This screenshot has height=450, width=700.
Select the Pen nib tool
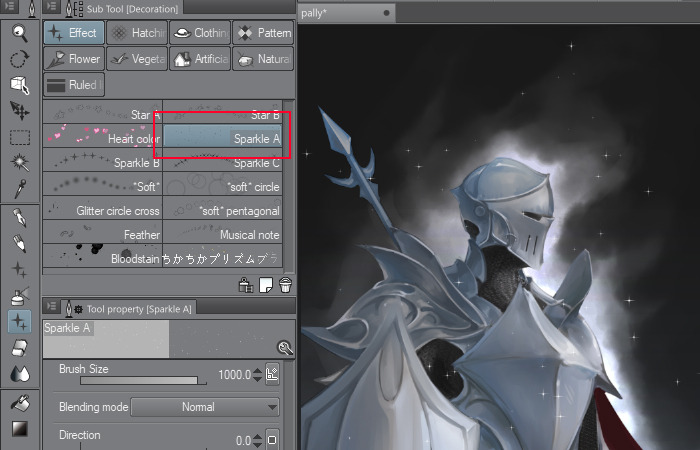[x=20, y=218]
